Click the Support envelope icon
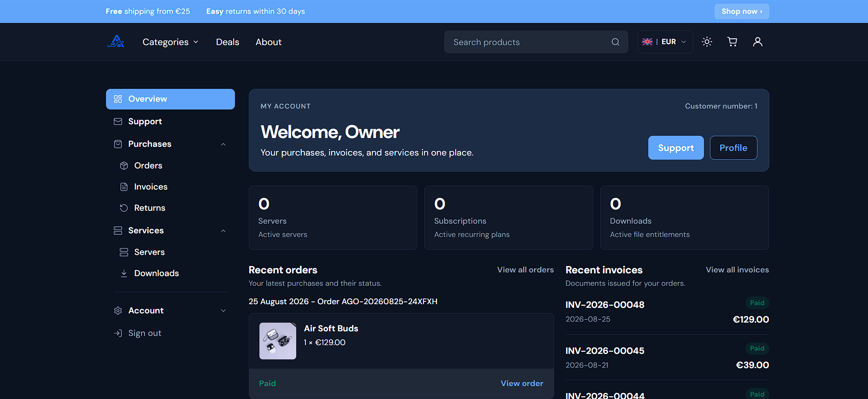The image size is (868, 399). [118, 121]
